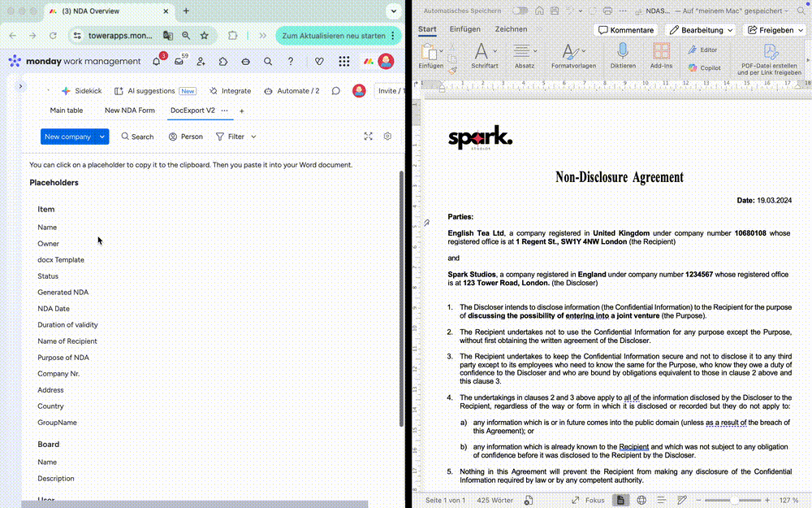Viewport: 812px width, 508px height.
Task: Launch Copilot from Word ribbon
Action: point(704,68)
